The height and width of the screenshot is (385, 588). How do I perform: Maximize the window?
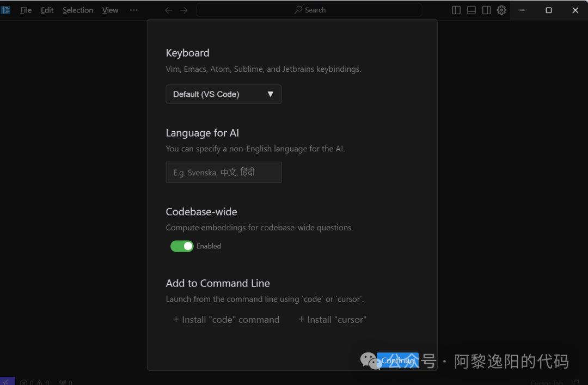[549, 10]
